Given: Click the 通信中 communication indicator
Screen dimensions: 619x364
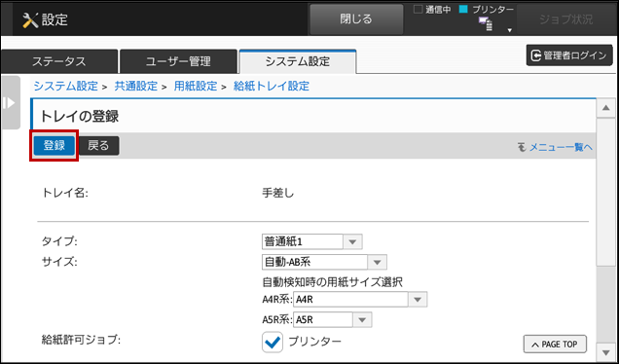Looking at the screenshot, I should pos(432,10).
